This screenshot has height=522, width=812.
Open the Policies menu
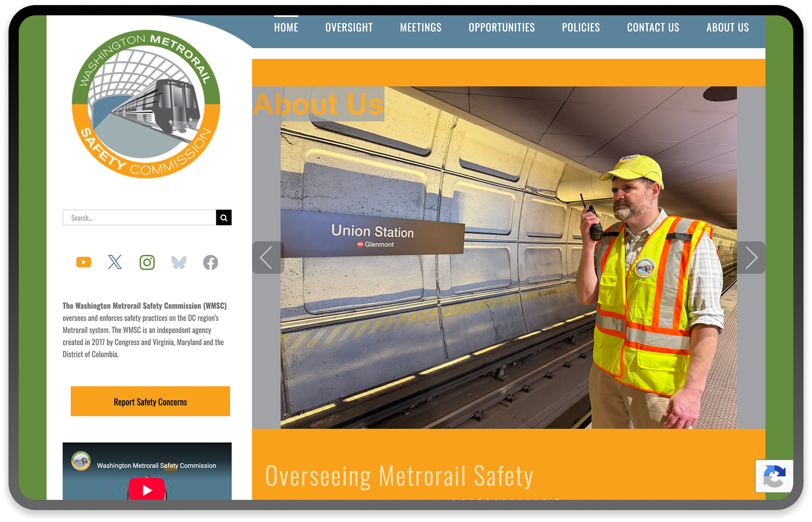pos(581,28)
